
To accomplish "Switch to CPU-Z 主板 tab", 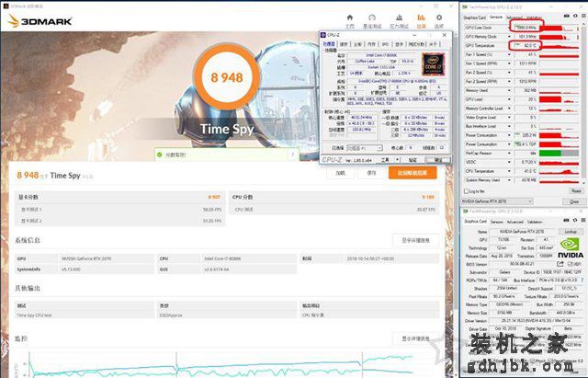I will pyautogui.click(x=357, y=44).
